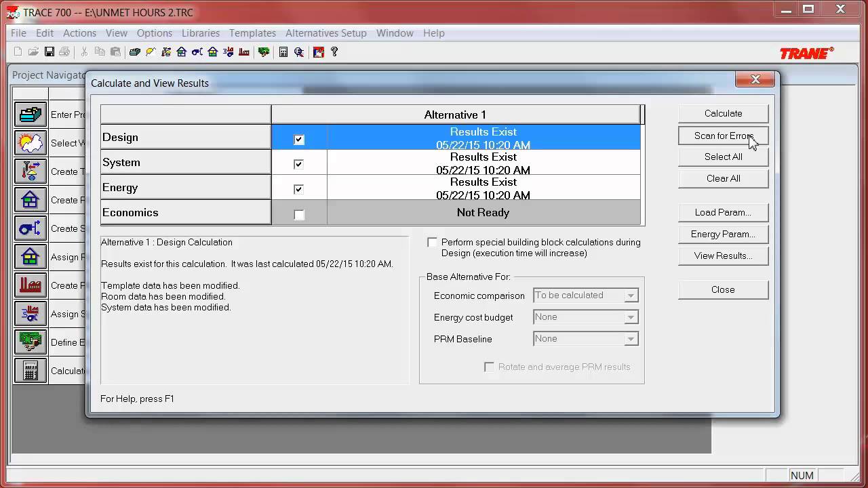Click the Define Economics money icon in the Navigator
The height and width of the screenshot is (488, 868).
click(31, 342)
